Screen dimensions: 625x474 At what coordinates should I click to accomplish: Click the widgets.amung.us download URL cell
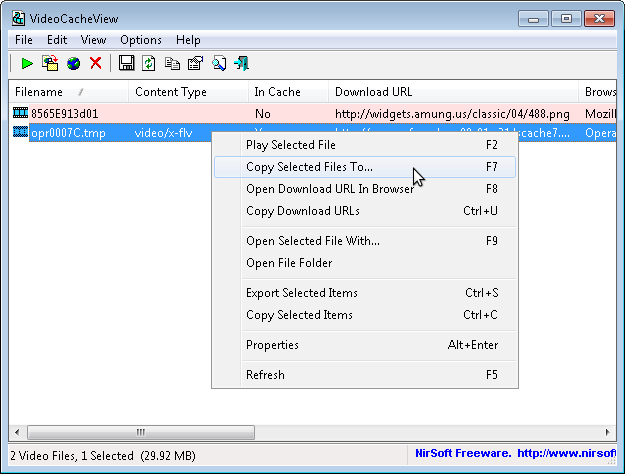452,114
